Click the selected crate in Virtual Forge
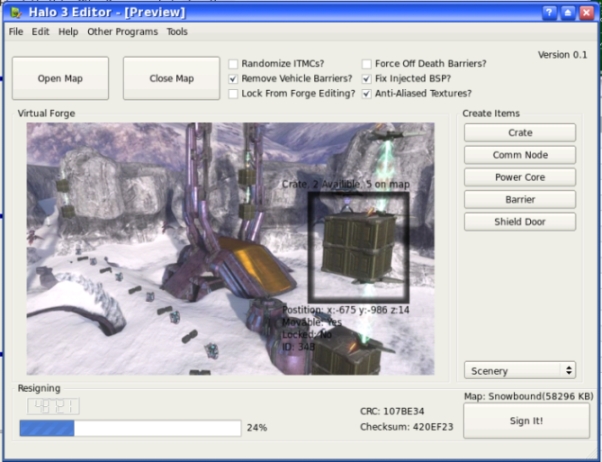Screen dimensions: 602x462 point(358,246)
